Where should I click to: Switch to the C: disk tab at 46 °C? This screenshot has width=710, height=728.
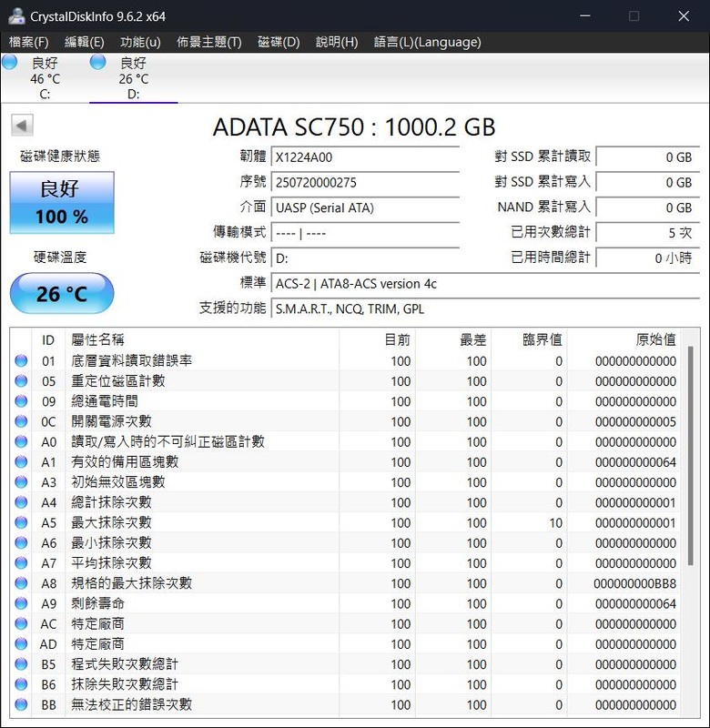click(x=45, y=77)
